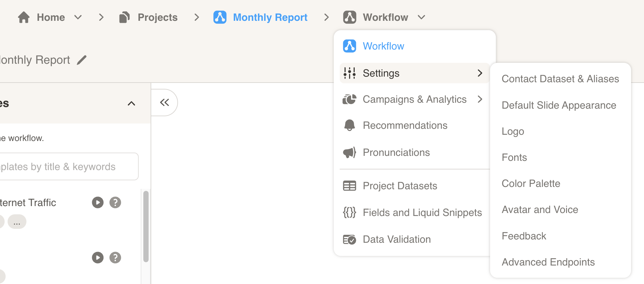
Task: Open the Settings submenu item
Action: point(414,73)
